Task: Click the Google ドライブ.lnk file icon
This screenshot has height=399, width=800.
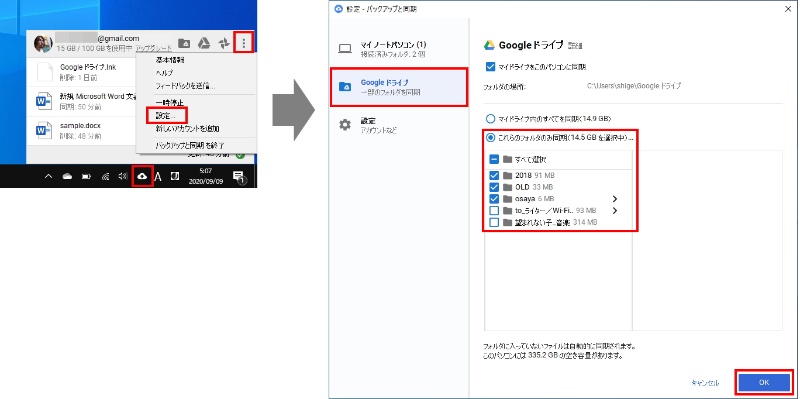Action: point(45,72)
